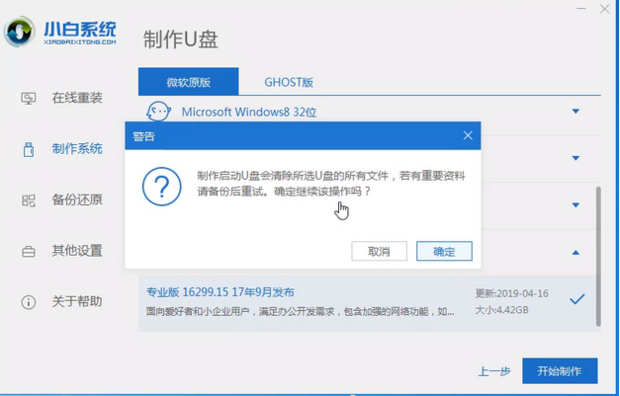The image size is (620, 396).
Task: Switch to the 微软原版 tab
Action: (x=188, y=81)
